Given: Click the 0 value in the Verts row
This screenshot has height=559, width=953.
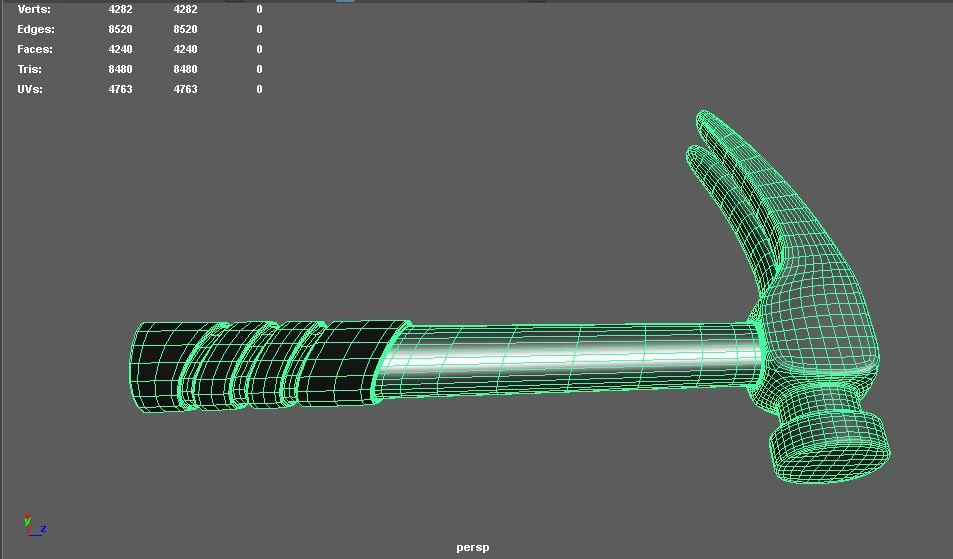Looking at the screenshot, I should point(260,9).
